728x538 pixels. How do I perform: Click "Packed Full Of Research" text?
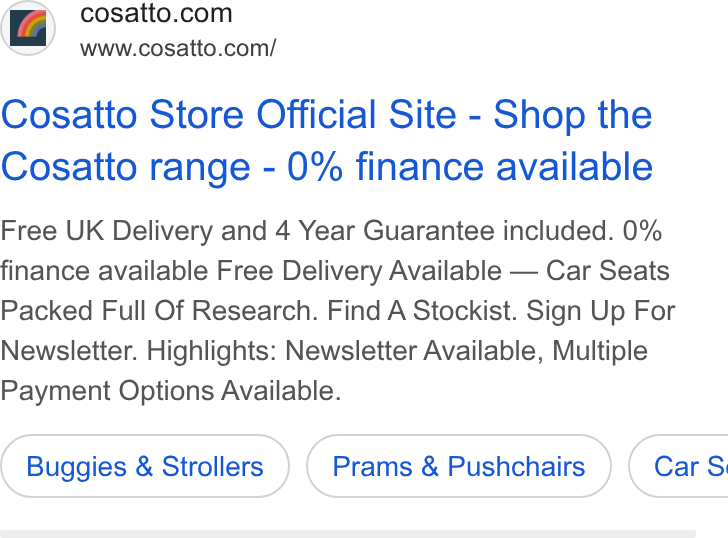159,311
